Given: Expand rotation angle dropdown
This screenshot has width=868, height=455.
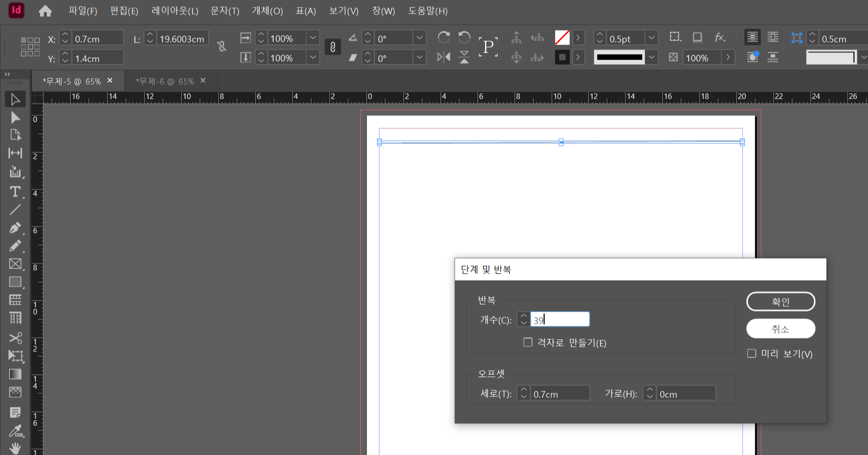Looking at the screenshot, I should pyautogui.click(x=419, y=38).
